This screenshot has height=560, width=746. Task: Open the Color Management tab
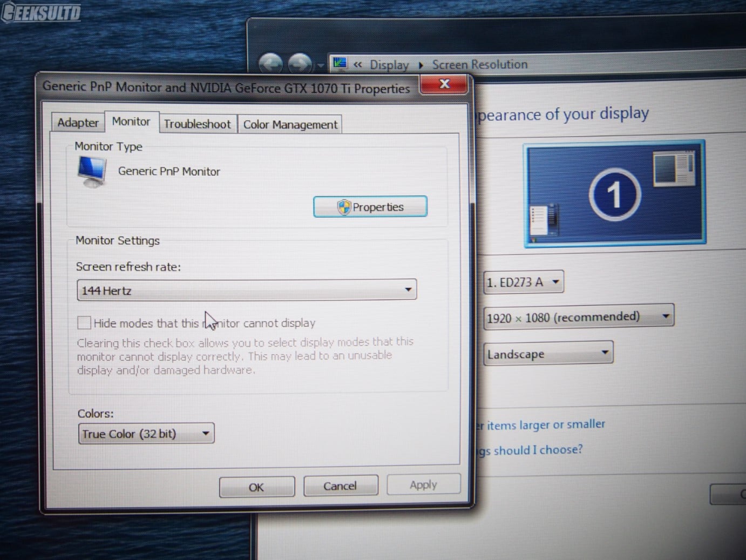point(290,125)
